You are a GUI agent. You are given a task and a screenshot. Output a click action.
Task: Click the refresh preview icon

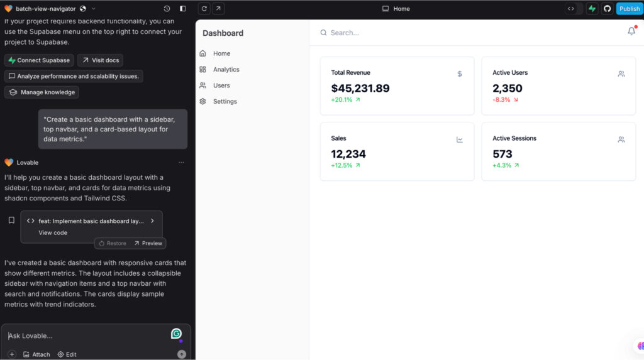(x=204, y=9)
